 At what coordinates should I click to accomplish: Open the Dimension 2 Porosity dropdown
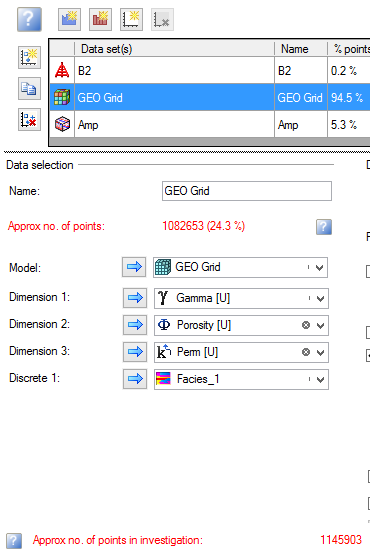click(320, 326)
